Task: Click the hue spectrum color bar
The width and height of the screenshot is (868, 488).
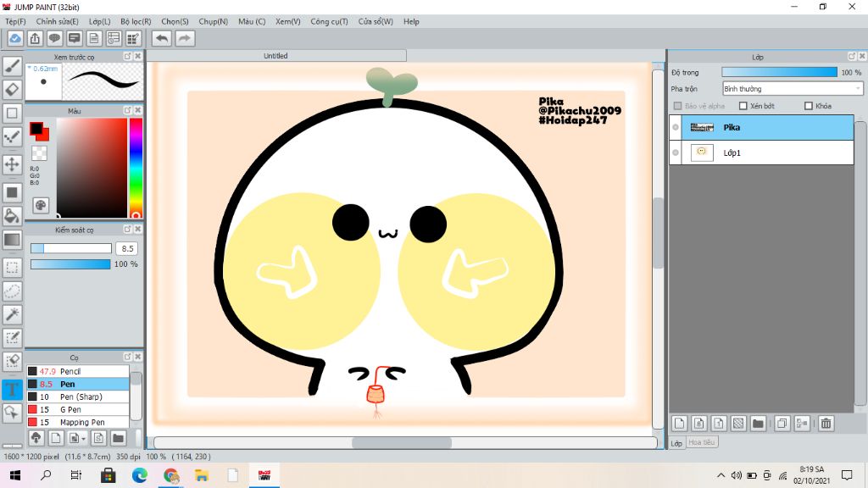Action: pos(136,165)
